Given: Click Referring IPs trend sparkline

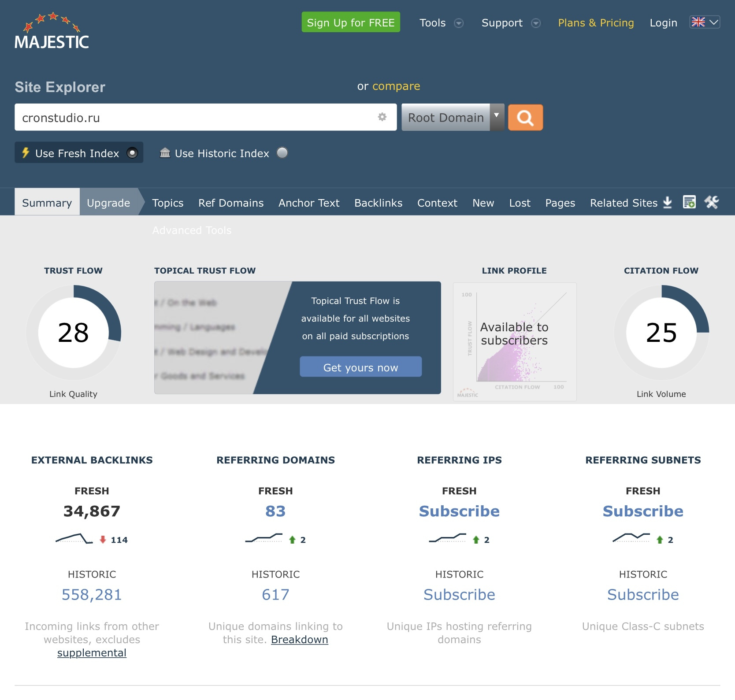Looking at the screenshot, I should 447,538.
